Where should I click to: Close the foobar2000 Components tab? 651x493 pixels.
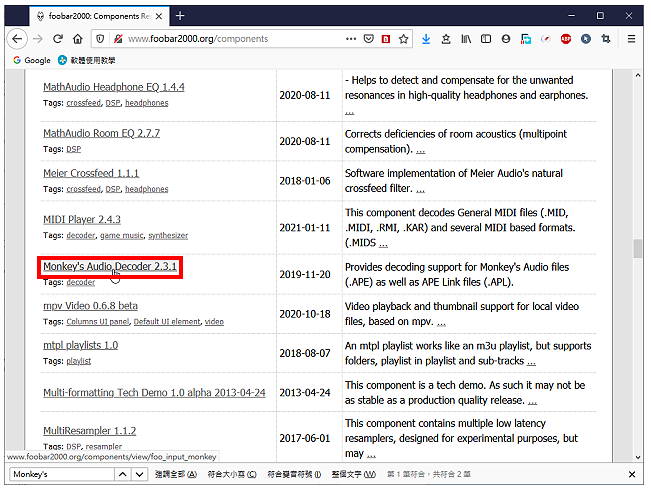coord(159,16)
